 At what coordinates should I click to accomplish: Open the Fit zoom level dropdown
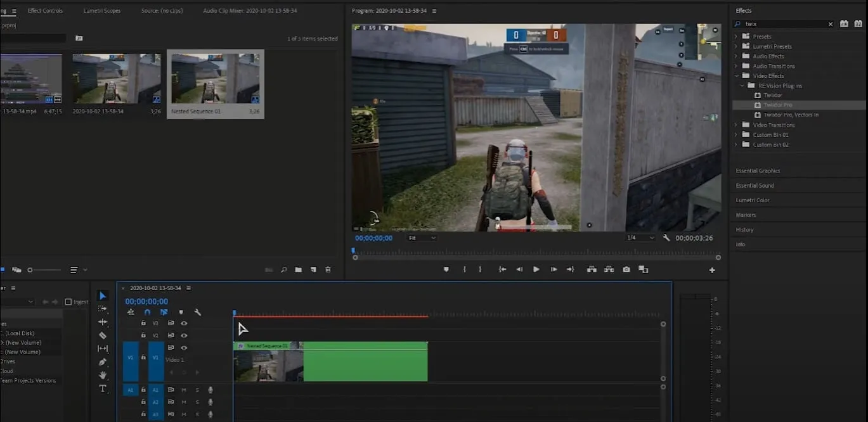pos(422,238)
